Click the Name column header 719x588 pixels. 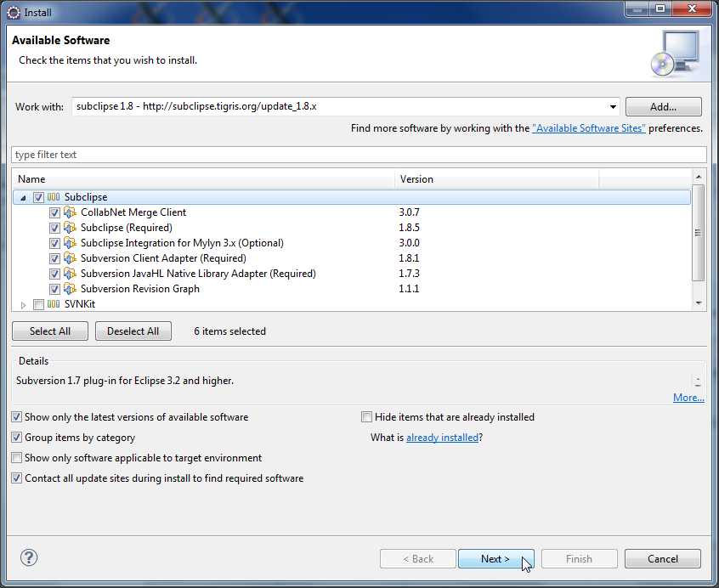click(x=204, y=178)
